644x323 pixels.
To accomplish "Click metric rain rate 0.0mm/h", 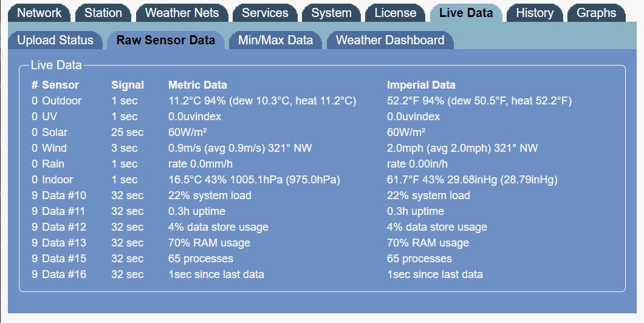I will 200,164.
